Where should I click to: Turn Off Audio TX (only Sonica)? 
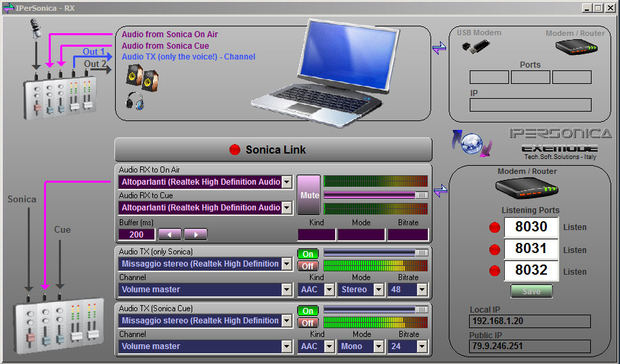point(307,266)
